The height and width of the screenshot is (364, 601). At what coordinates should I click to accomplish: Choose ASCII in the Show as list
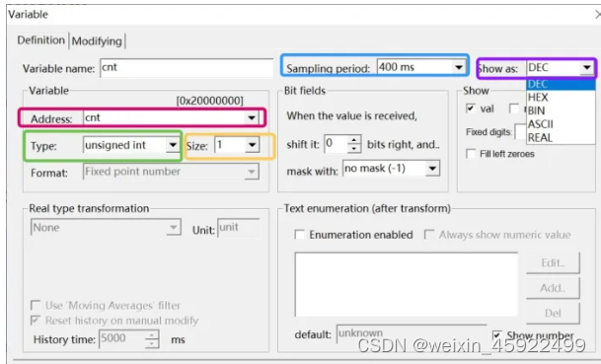tap(561, 124)
